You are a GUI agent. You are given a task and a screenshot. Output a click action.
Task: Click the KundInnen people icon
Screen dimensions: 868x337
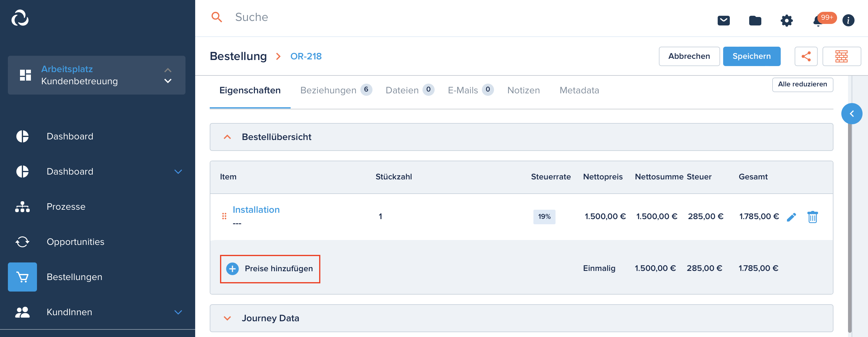22,312
